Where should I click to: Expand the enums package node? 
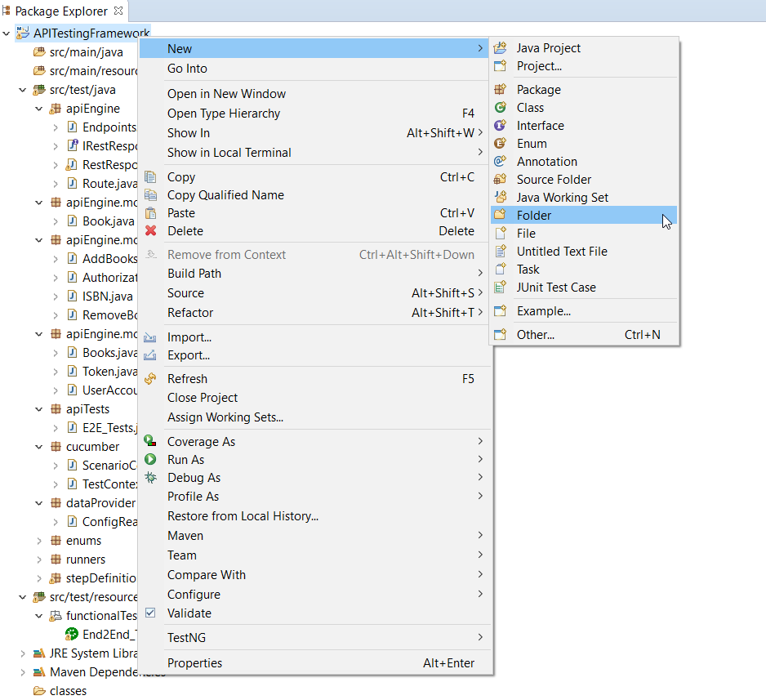38,540
